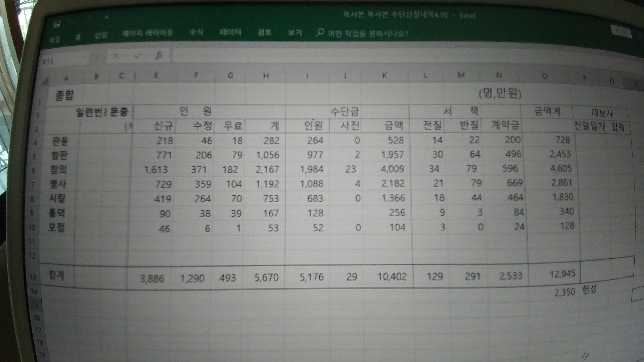Click the '어떤 작업을 원하시나요?' search field
The image size is (644, 362).
368,34
